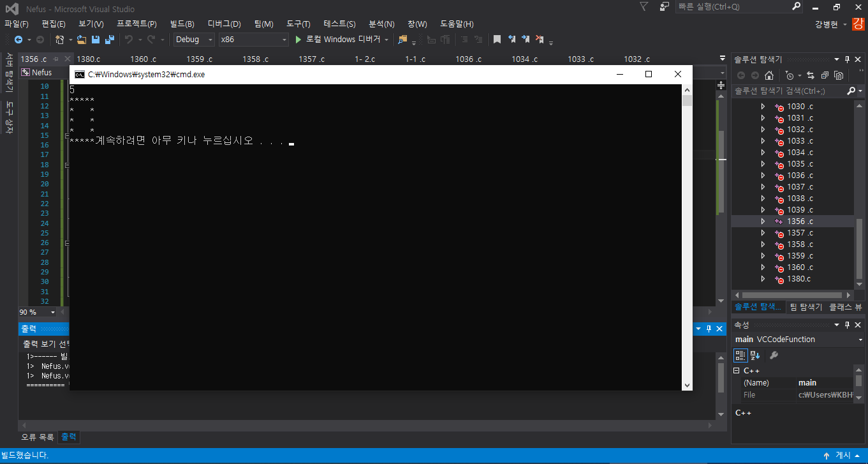868x464 pixels.
Task: Click the Find in Files toolbar icon
Action: (402, 40)
